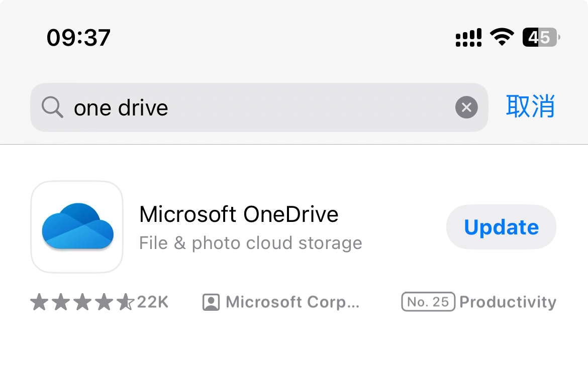Tap the first star in the rating
The width and height of the screenshot is (588, 368).
[39, 302]
